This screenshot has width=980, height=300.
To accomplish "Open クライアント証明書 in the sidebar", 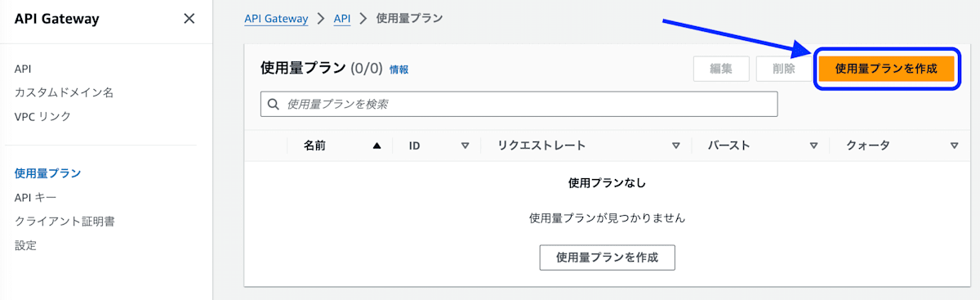I will 65,221.
